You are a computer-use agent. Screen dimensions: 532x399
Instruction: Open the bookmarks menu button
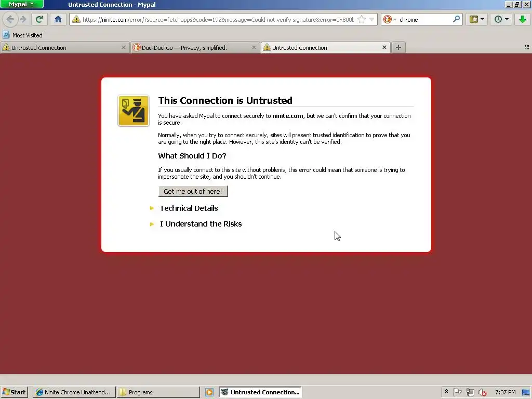click(x=474, y=19)
